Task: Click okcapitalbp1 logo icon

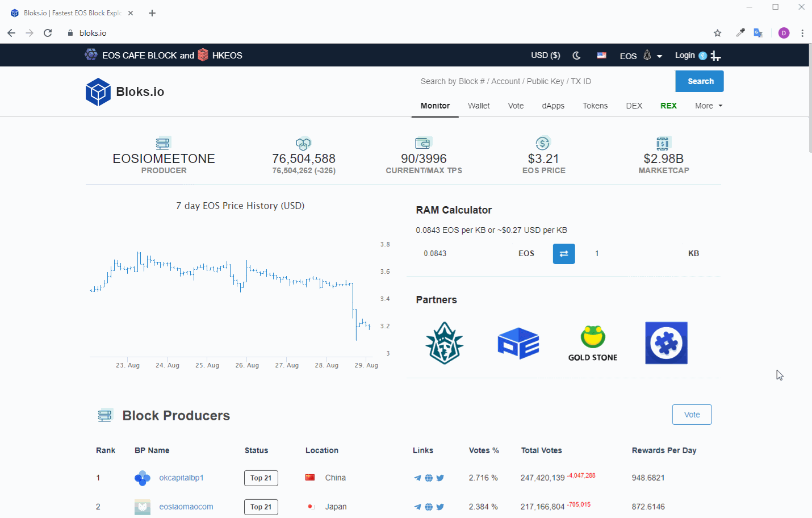Action: point(142,478)
